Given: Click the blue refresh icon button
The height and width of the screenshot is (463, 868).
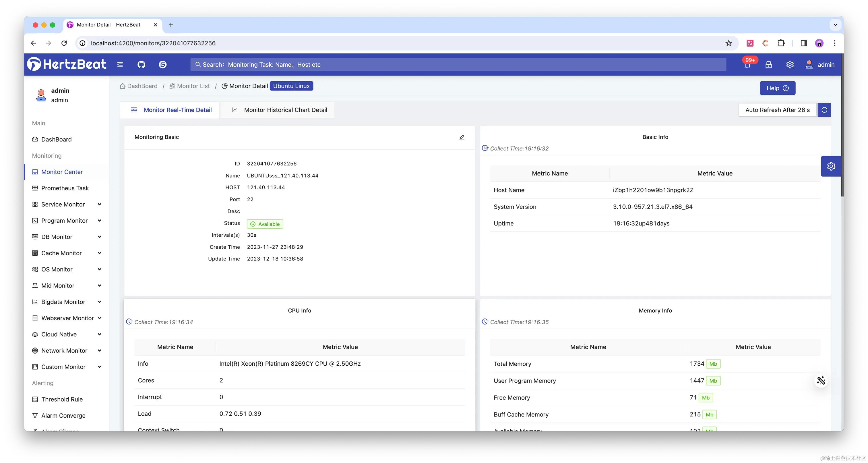Looking at the screenshot, I should (824, 110).
